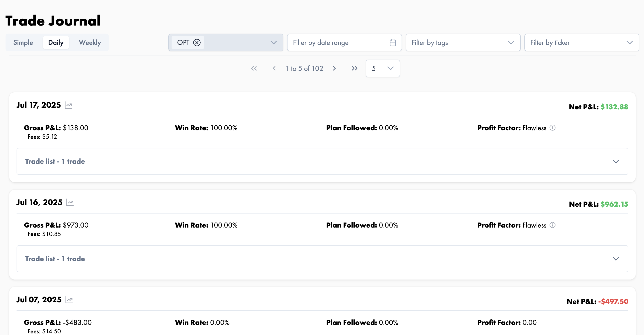Click the Jul 17 Net P&L value $132.88
644x335 pixels.
point(614,107)
